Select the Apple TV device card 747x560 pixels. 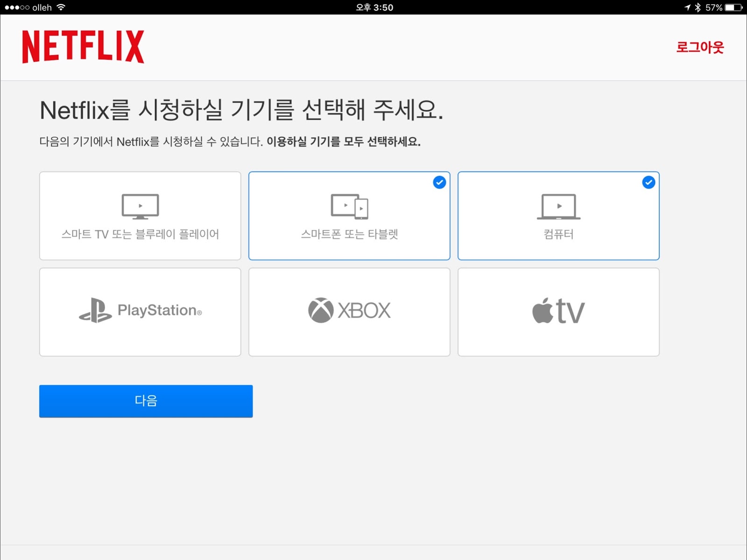(x=558, y=312)
